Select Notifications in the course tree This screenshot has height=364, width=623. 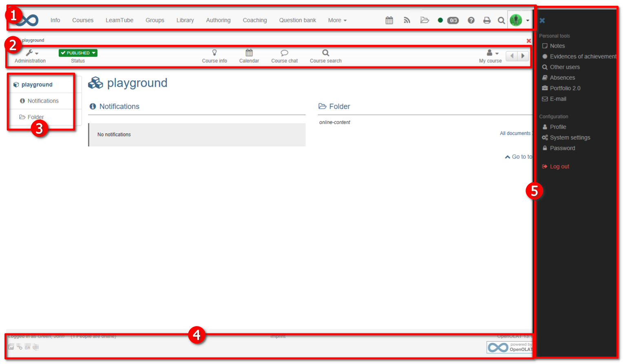43,101
